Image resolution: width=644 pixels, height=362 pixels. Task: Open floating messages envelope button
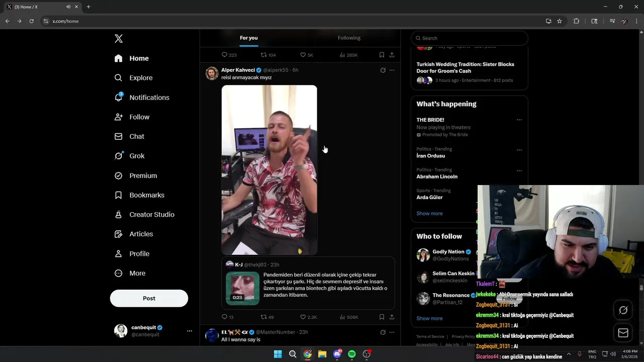pos(623,333)
